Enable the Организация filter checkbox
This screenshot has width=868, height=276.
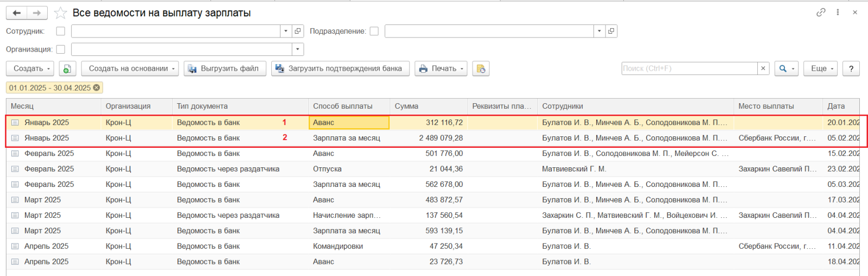pyautogui.click(x=61, y=49)
